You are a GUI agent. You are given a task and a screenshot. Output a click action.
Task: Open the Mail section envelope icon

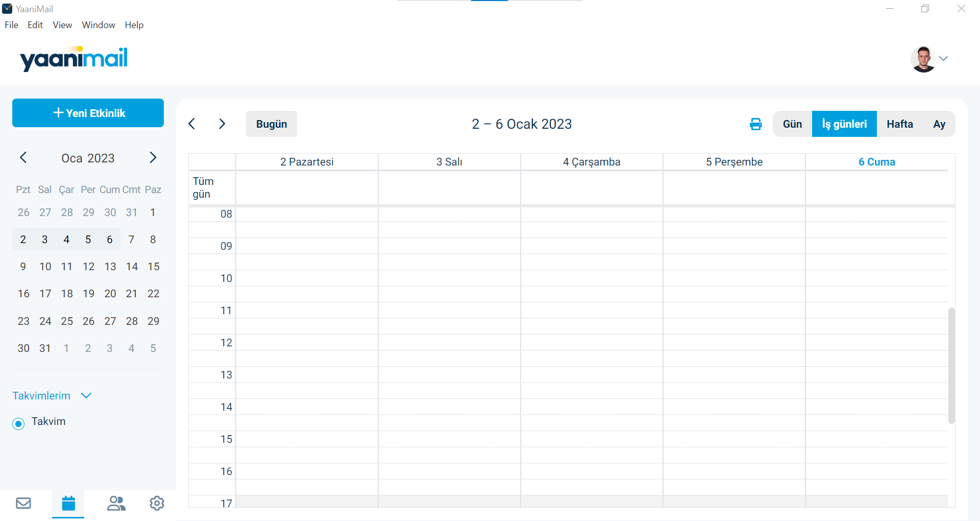(23, 504)
